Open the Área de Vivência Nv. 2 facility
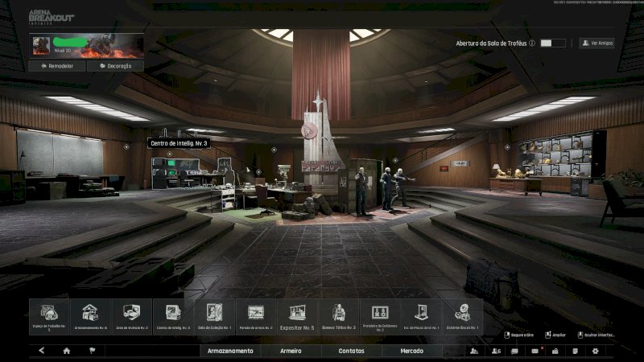Screen dimensions: 644x362 coord(132,317)
